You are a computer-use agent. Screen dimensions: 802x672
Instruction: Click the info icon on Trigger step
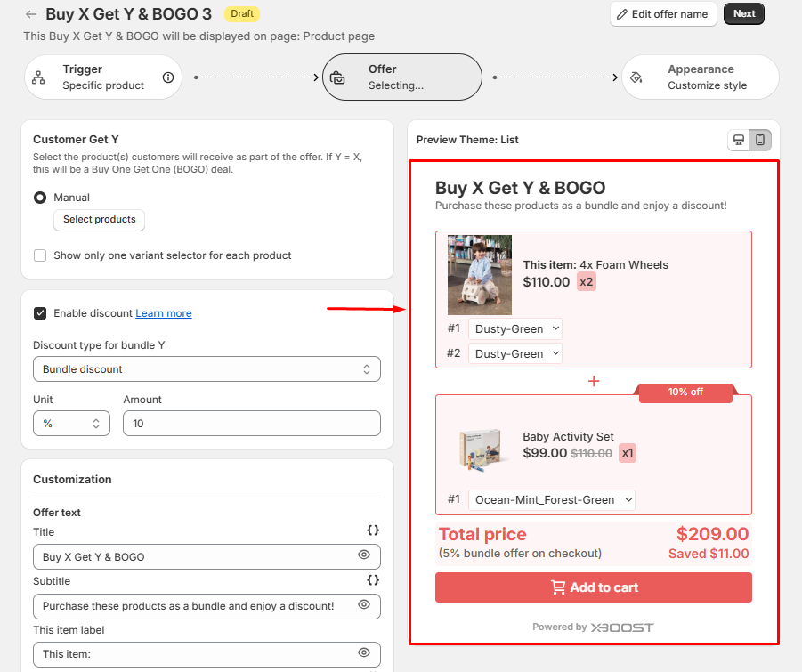pos(168,77)
